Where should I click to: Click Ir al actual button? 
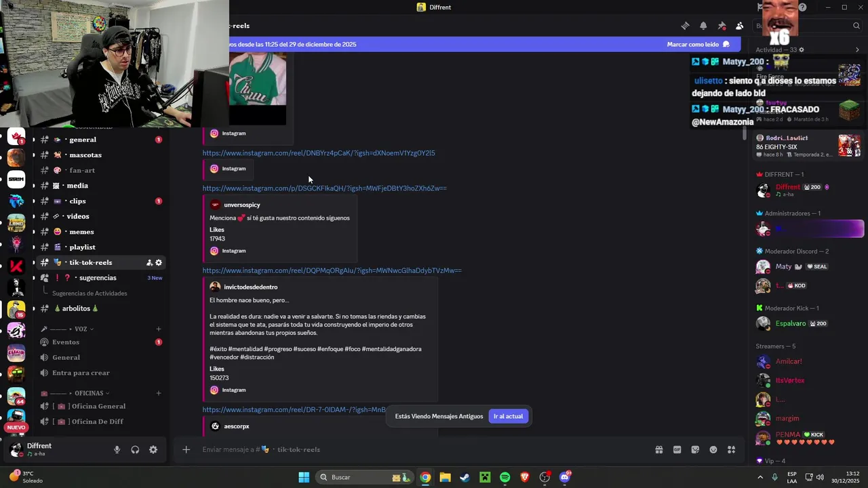tap(508, 416)
